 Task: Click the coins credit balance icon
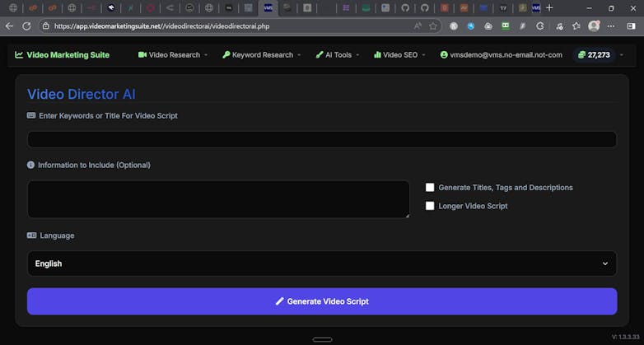pos(581,55)
